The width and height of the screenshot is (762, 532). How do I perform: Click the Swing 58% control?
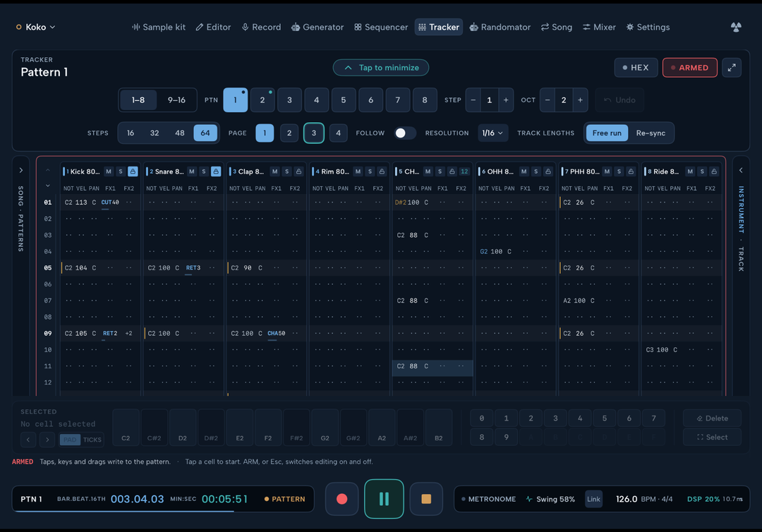(550, 499)
